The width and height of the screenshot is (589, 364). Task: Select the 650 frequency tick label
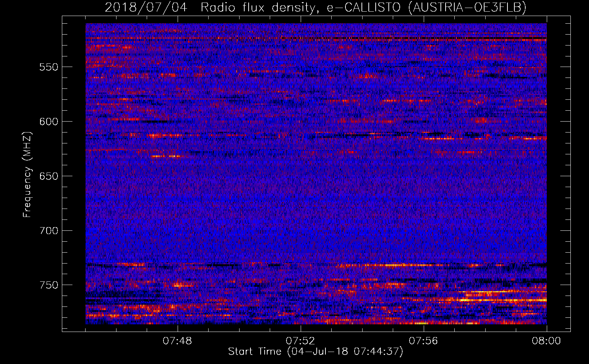tap(49, 176)
